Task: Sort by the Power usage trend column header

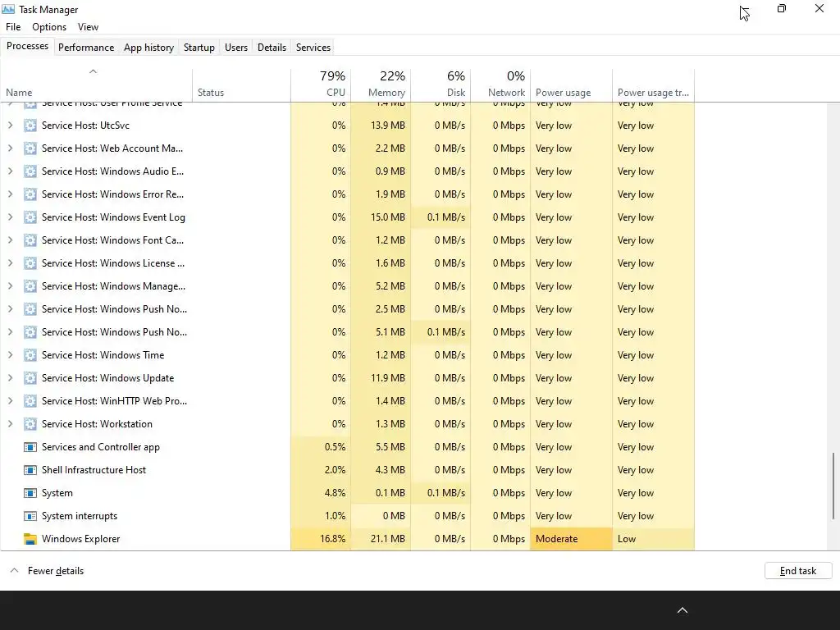Action: point(654,85)
